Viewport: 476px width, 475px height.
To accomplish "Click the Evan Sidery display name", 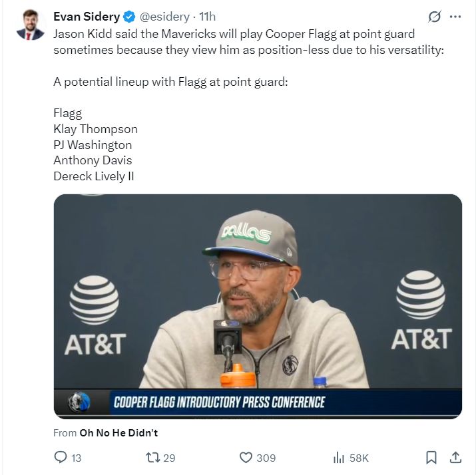I will (86, 17).
